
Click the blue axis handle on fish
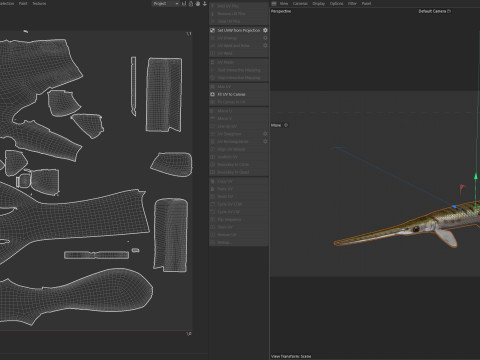coord(454,207)
